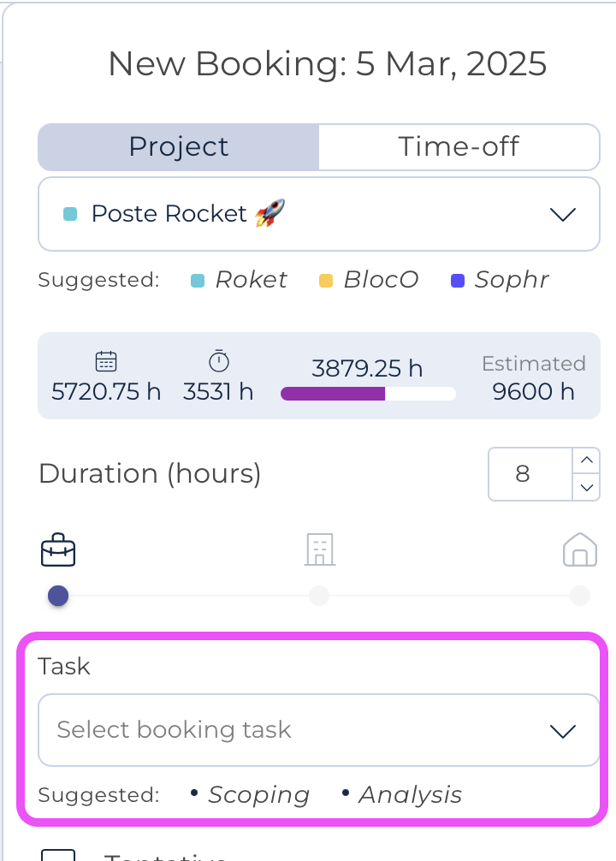
Task: Open the Poste Rocket project dropdown
Action: point(562,214)
